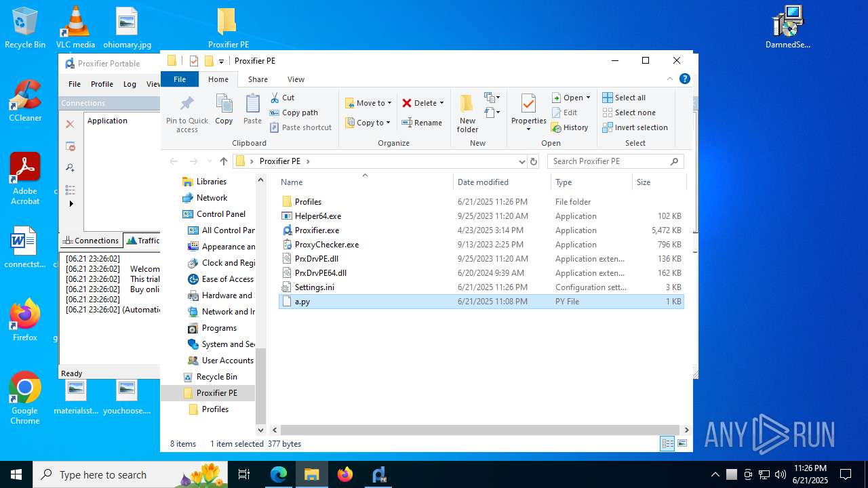Image resolution: width=868 pixels, height=488 pixels.
Task: Open Proxifier File menu
Action: coord(75,84)
